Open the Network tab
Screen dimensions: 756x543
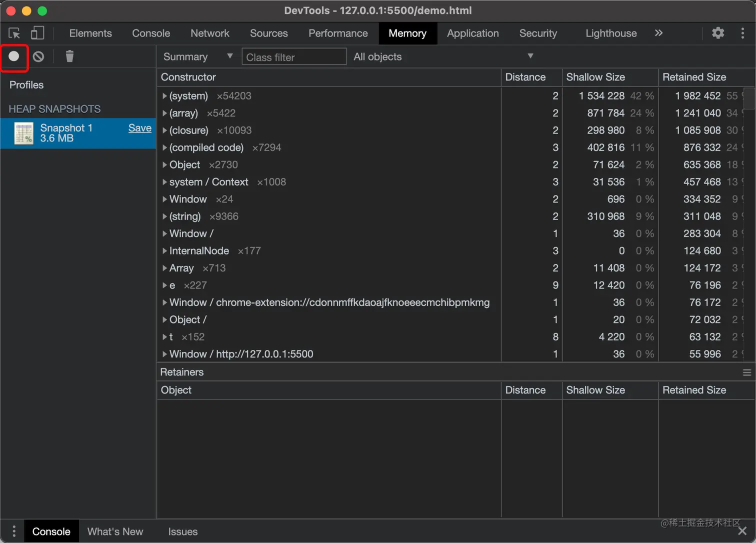[210, 33]
